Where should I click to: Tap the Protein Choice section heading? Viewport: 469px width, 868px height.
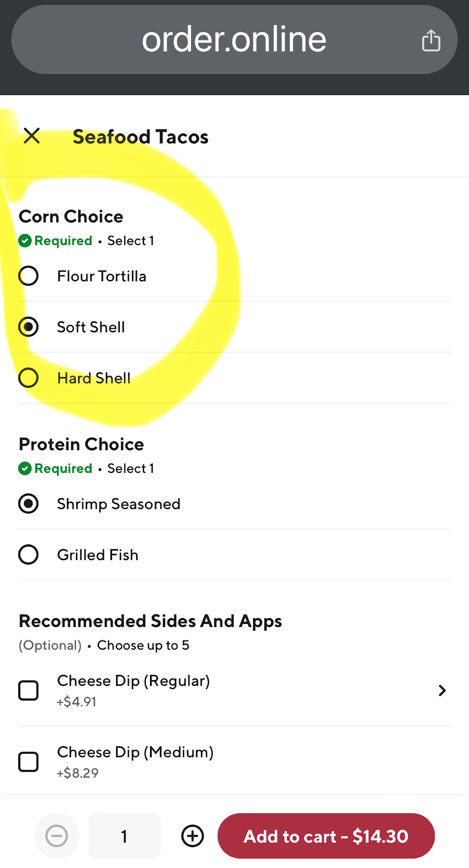[x=81, y=444]
